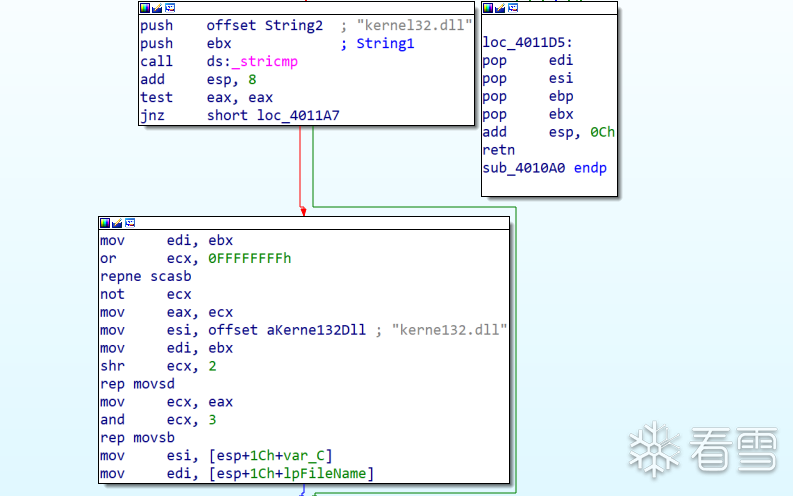793x496 pixels.
Task: Click the node color icon in the repne scasb block
Action: [x=105, y=223]
